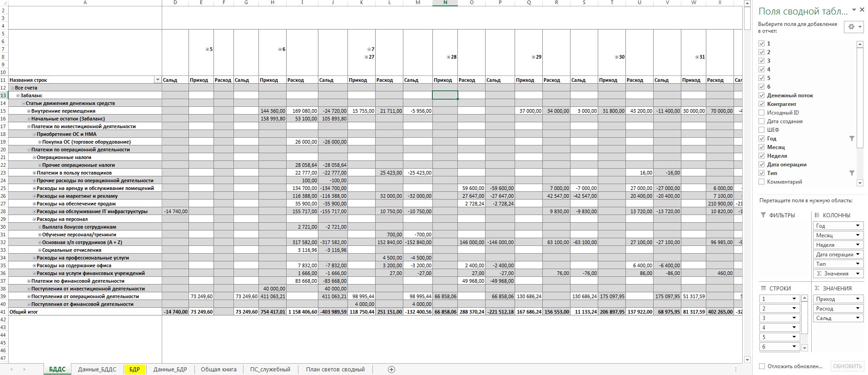Collapse Платежи по инвестиционной деятельности group

[x=29, y=127]
